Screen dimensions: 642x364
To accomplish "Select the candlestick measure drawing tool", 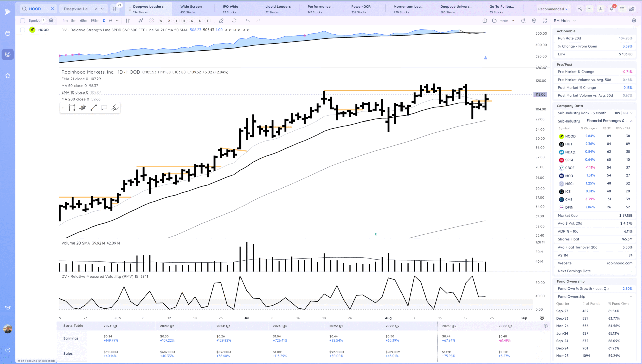I will point(83,108).
